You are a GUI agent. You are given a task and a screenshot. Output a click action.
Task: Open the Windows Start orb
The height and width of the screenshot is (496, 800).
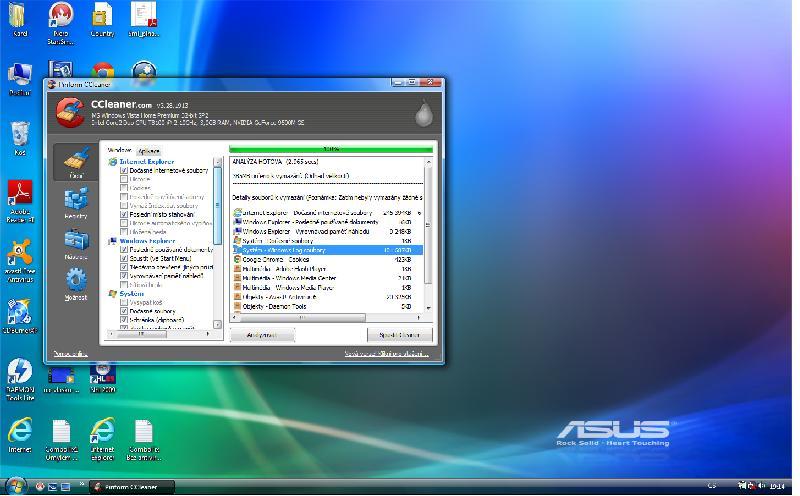15,485
